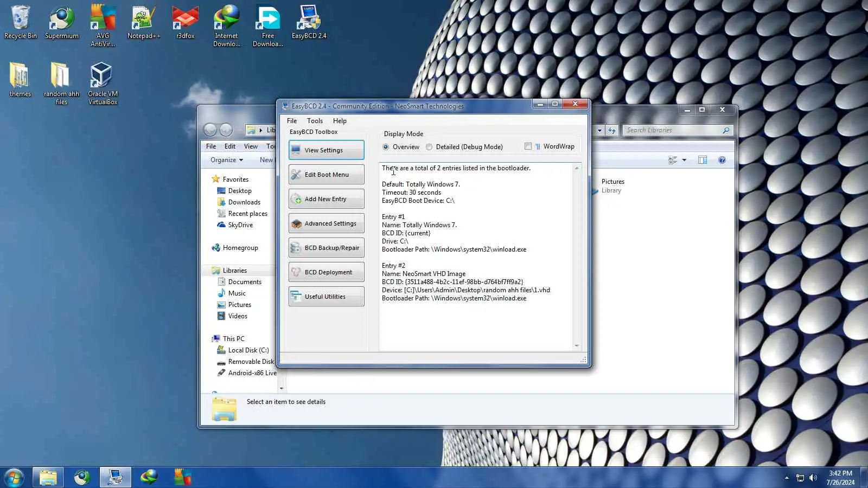The width and height of the screenshot is (868, 488).
Task: Open the Recycle Bin desktop icon
Action: point(21,23)
